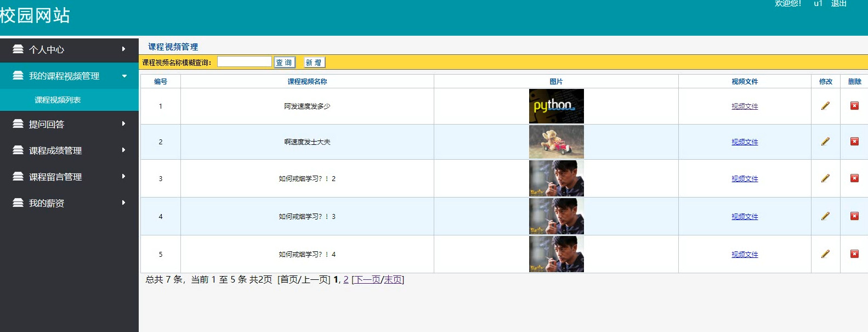Click name cell 阿发速度发多少
Image resolution: width=868 pixels, height=332 pixels.
click(307, 106)
